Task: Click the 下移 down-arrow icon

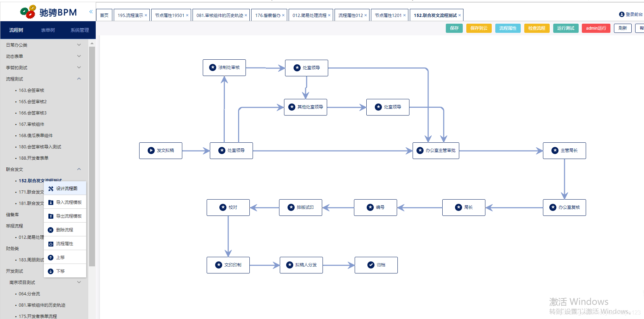Action: point(51,271)
